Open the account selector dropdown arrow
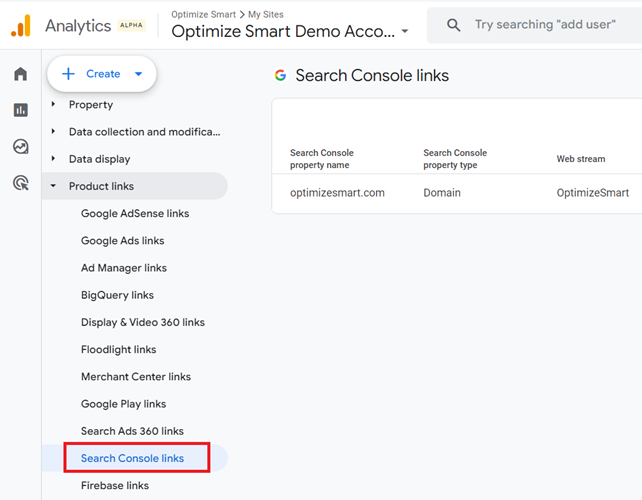The width and height of the screenshot is (642, 500). pyautogui.click(x=405, y=31)
